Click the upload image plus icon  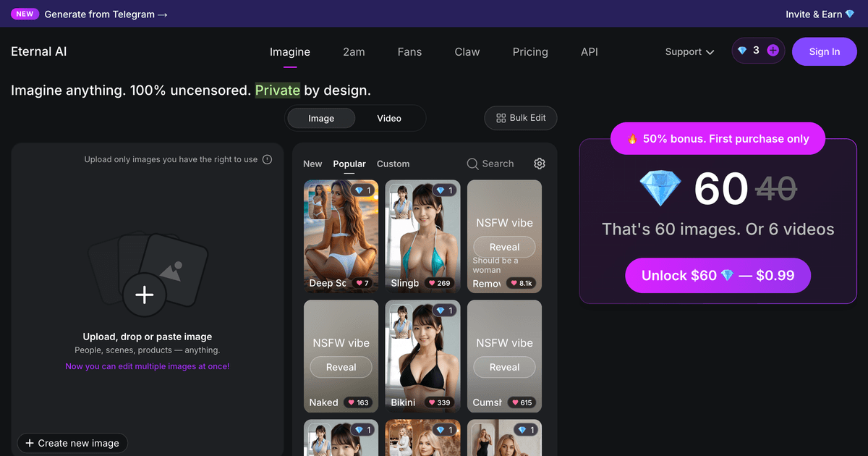pos(145,295)
